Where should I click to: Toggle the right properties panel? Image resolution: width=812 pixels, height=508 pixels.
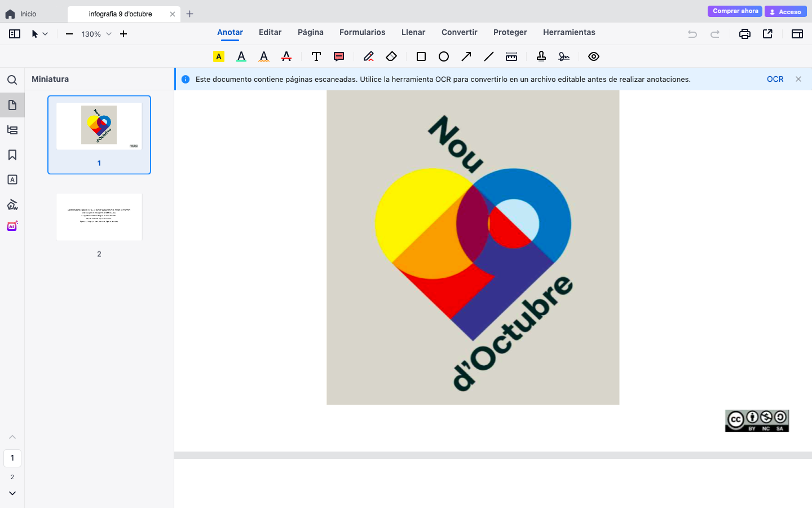[x=797, y=34]
